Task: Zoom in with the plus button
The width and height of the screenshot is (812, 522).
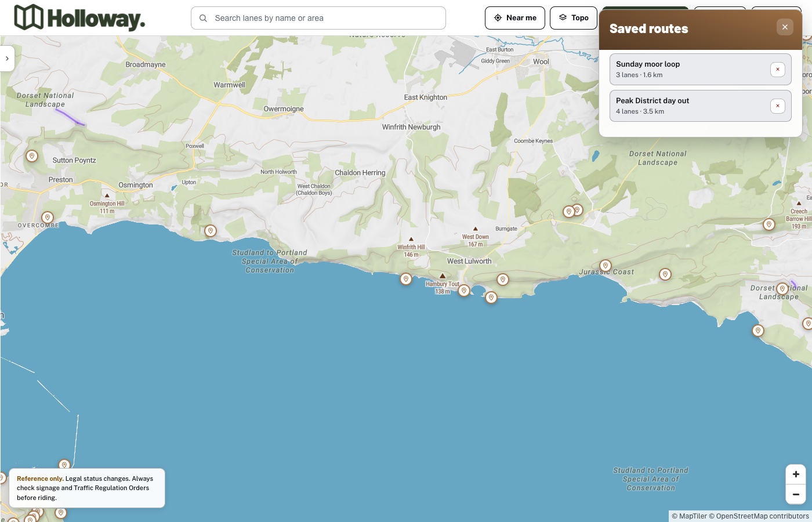Action: coord(796,474)
